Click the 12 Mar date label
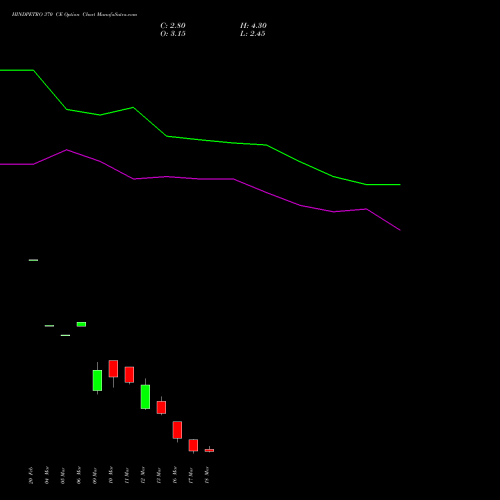The height and width of the screenshot is (500, 500). [143, 475]
